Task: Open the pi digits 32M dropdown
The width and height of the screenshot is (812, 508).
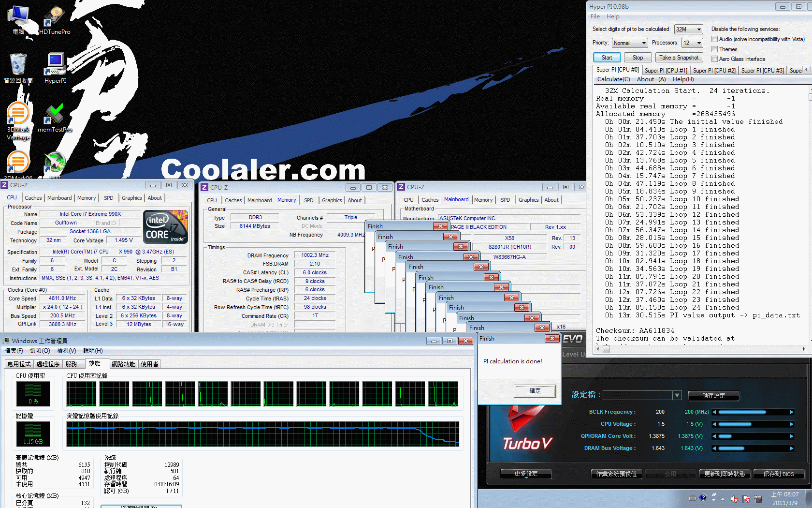Action: pos(688,30)
